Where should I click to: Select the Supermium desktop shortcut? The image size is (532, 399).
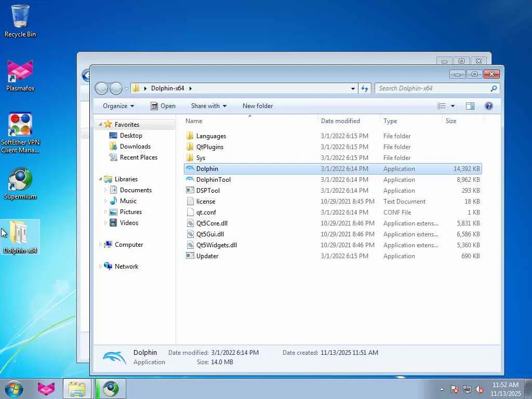pyautogui.click(x=20, y=184)
